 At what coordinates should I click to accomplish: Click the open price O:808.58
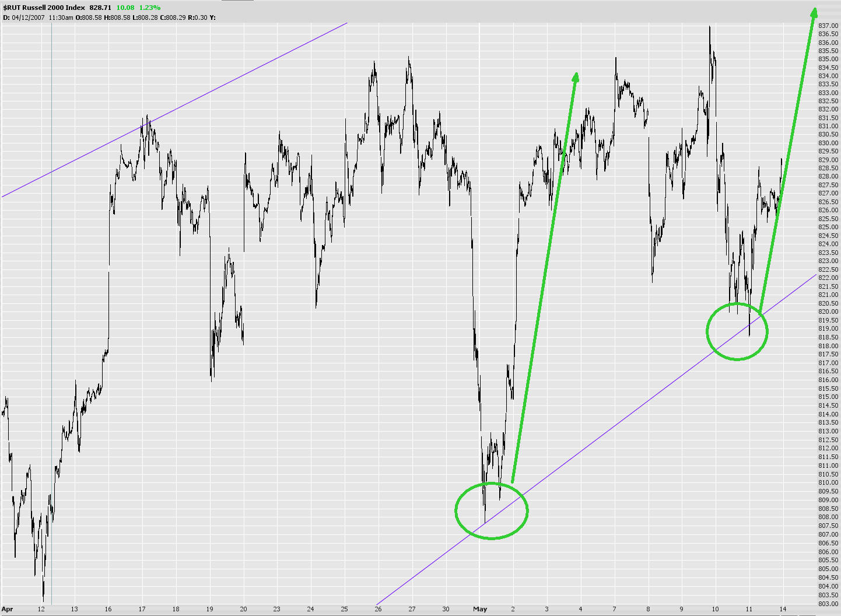point(89,17)
